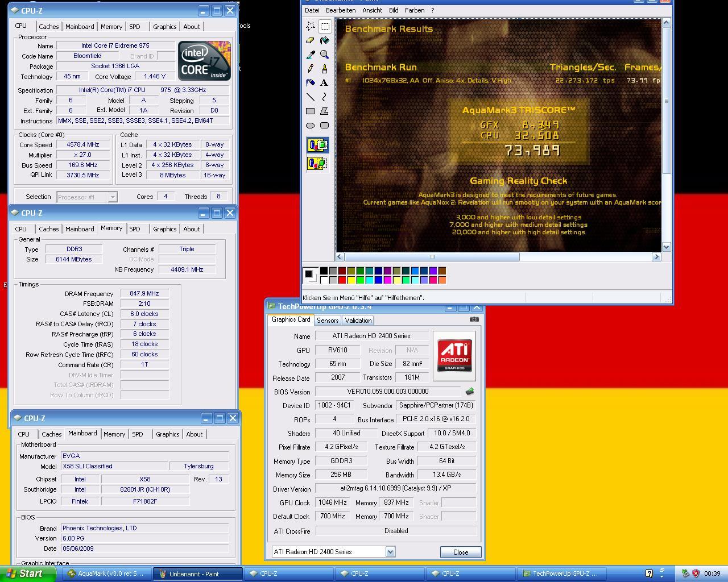The height and width of the screenshot is (582, 728).
Task: Pick the magenta color swatch in palette
Action: pos(387,280)
